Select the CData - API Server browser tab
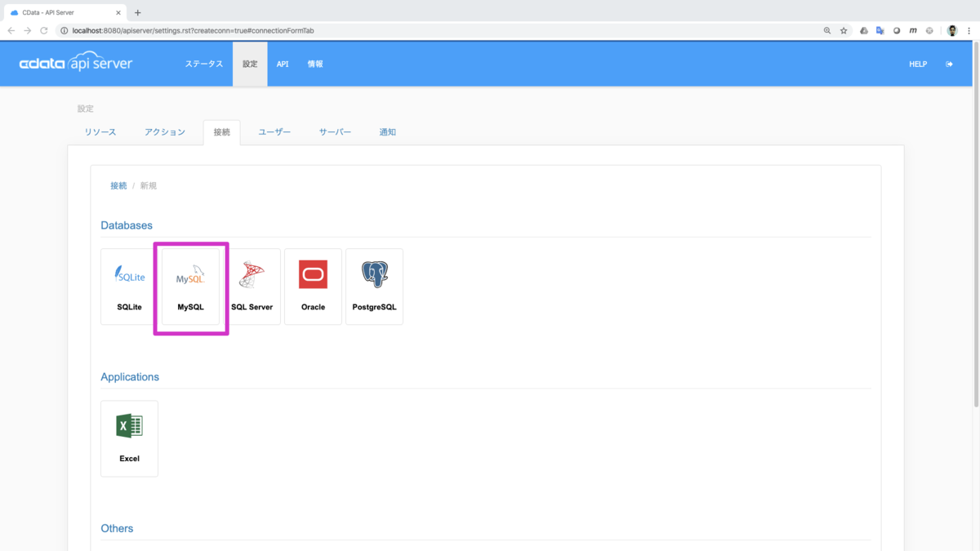The image size is (980, 551). click(65, 12)
